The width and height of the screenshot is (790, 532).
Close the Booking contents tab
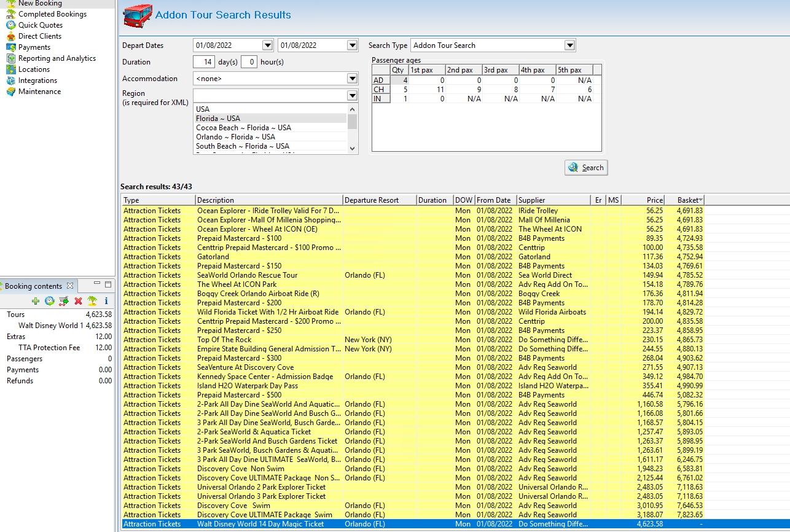tap(70, 286)
